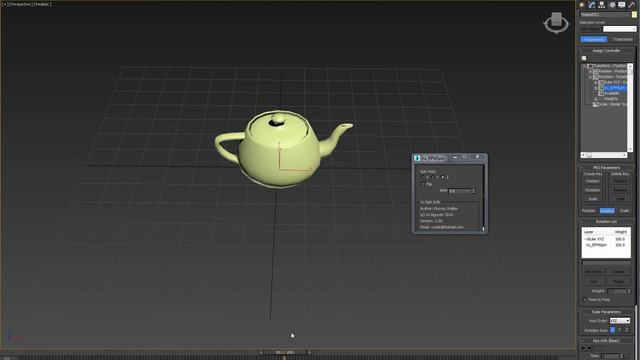This screenshot has height=360, width=640.
Task: Click time slider right arrow
Action: (309, 352)
